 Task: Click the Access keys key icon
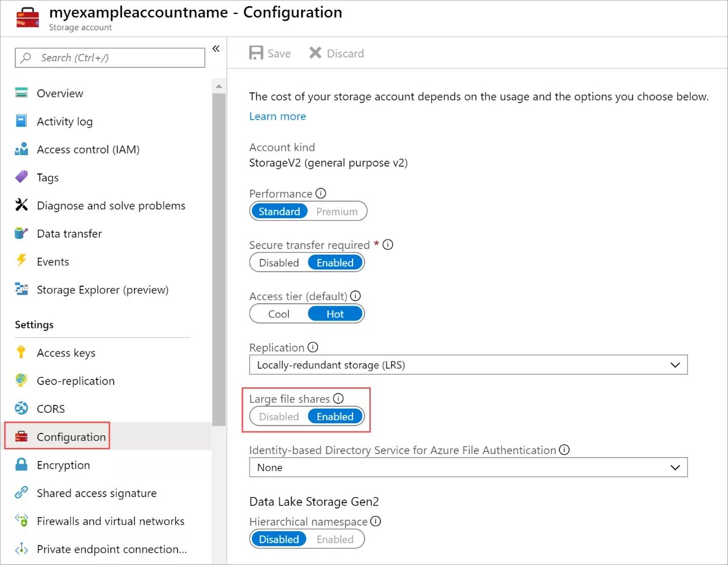22,353
